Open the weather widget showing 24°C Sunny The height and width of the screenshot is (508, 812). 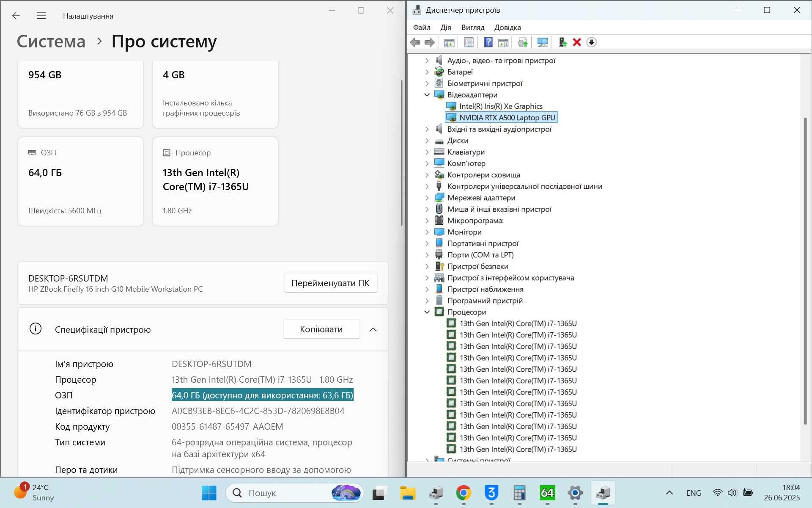(35, 493)
